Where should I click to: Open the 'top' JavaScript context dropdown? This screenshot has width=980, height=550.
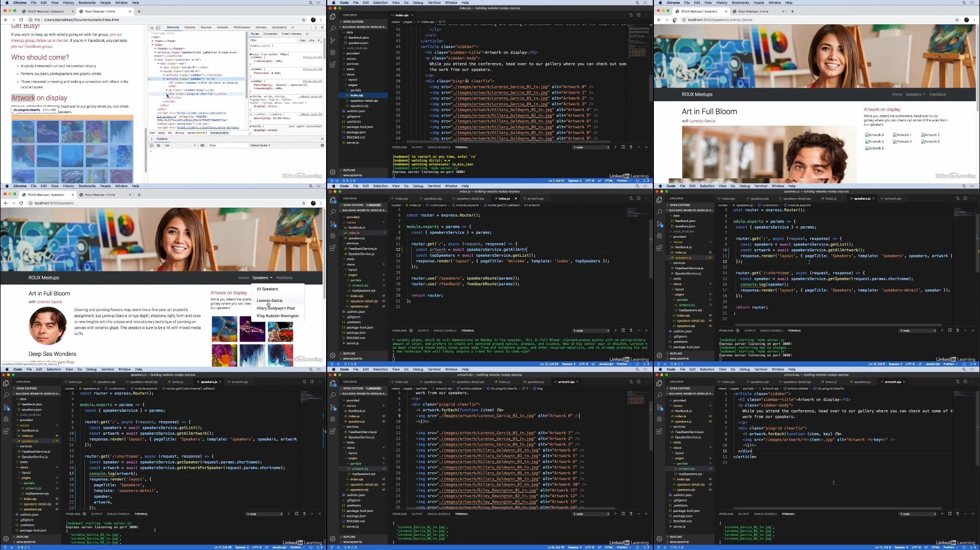(x=180, y=145)
